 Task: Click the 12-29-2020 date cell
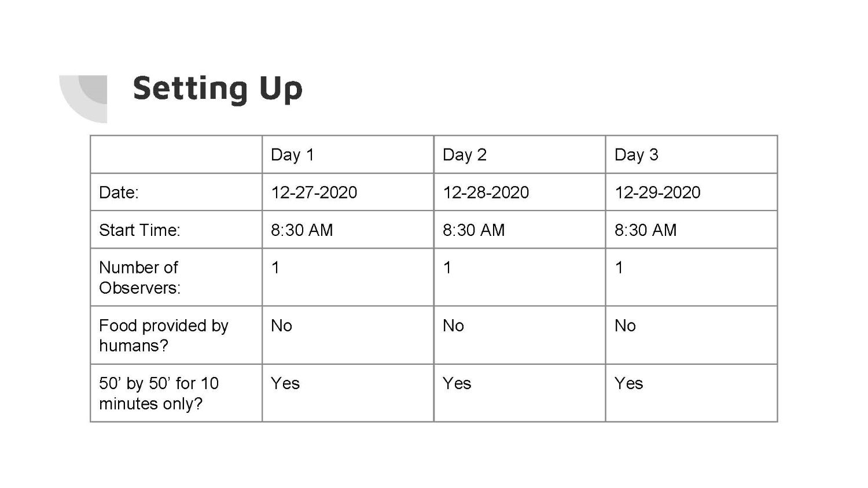(691, 192)
